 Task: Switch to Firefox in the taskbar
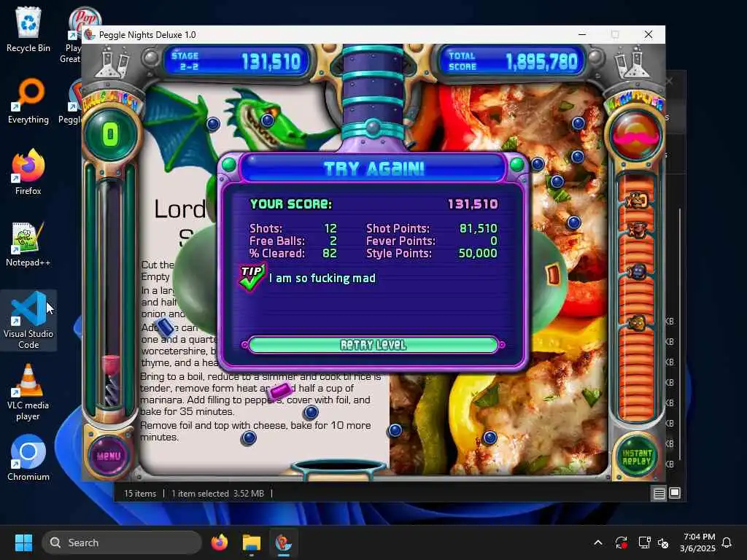pyautogui.click(x=219, y=542)
